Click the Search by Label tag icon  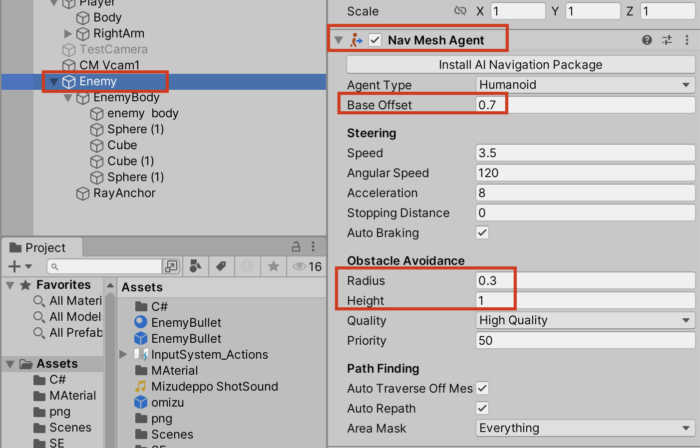(219, 267)
